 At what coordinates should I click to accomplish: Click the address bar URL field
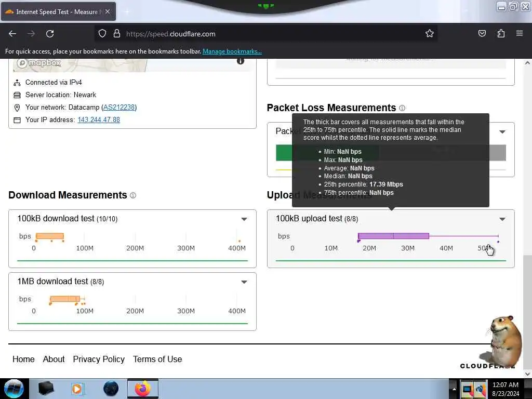tap(264, 34)
